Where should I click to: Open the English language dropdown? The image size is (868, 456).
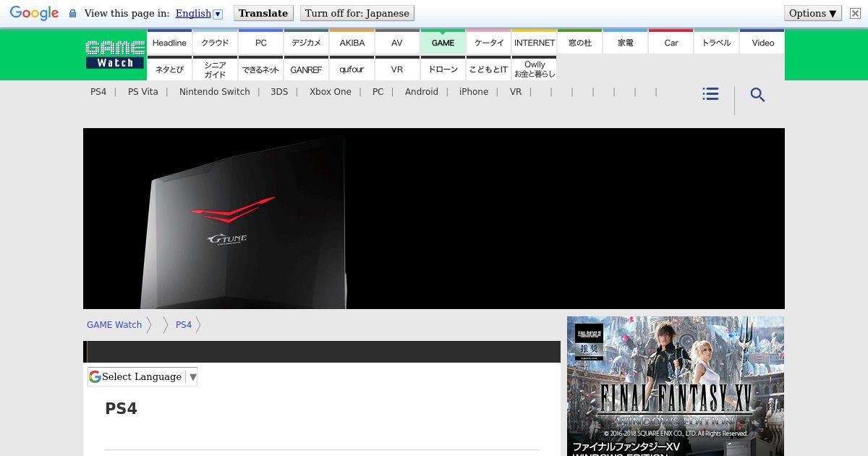pyautogui.click(x=199, y=13)
